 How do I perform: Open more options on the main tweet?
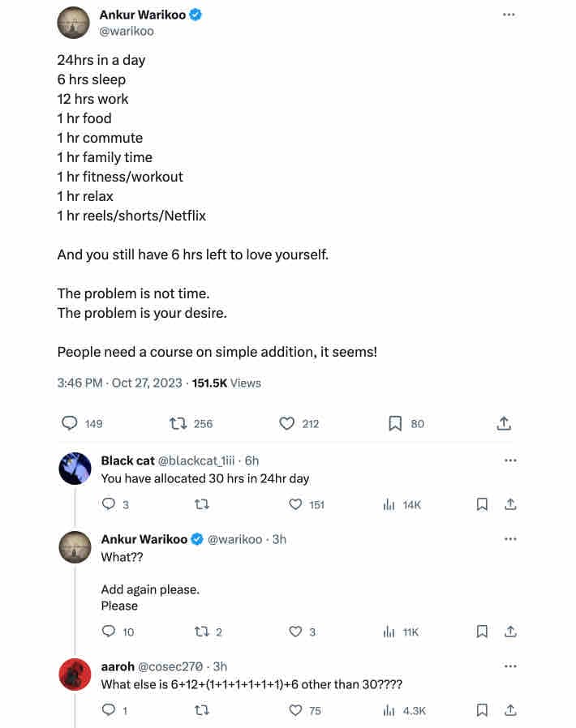pyautogui.click(x=509, y=14)
